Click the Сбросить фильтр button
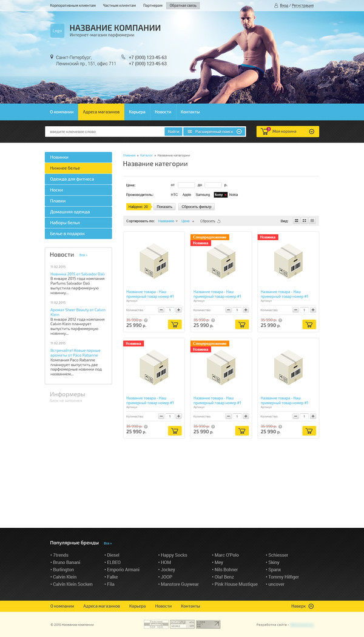Viewport: 364px width, 637px height. (196, 207)
